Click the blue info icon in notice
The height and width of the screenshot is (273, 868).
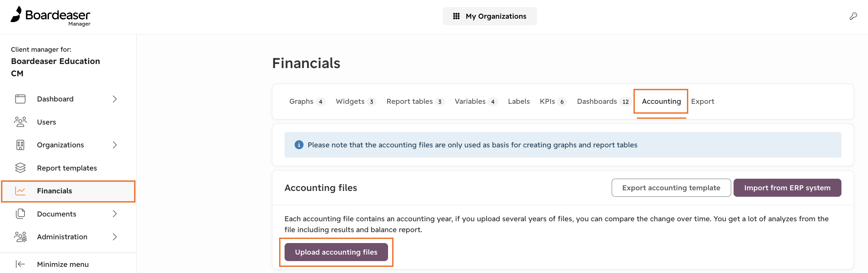(x=299, y=145)
